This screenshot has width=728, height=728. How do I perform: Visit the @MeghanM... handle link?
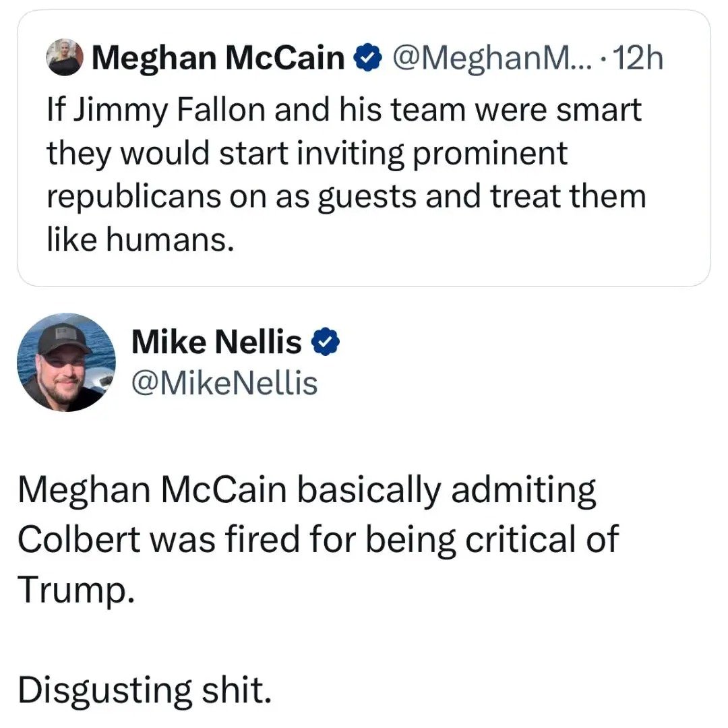(493, 59)
